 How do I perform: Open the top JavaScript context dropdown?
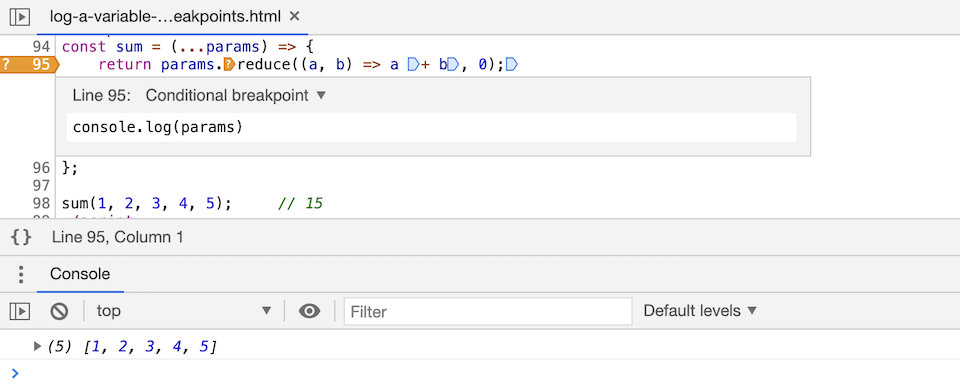pyautogui.click(x=184, y=311)
